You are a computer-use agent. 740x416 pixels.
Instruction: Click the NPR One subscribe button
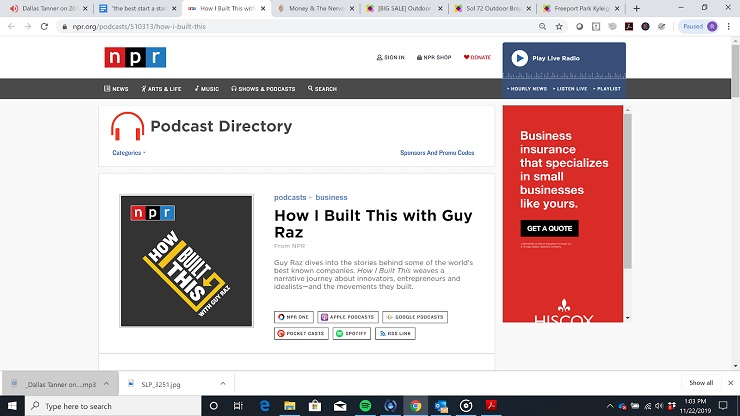(x=294, y=317)
